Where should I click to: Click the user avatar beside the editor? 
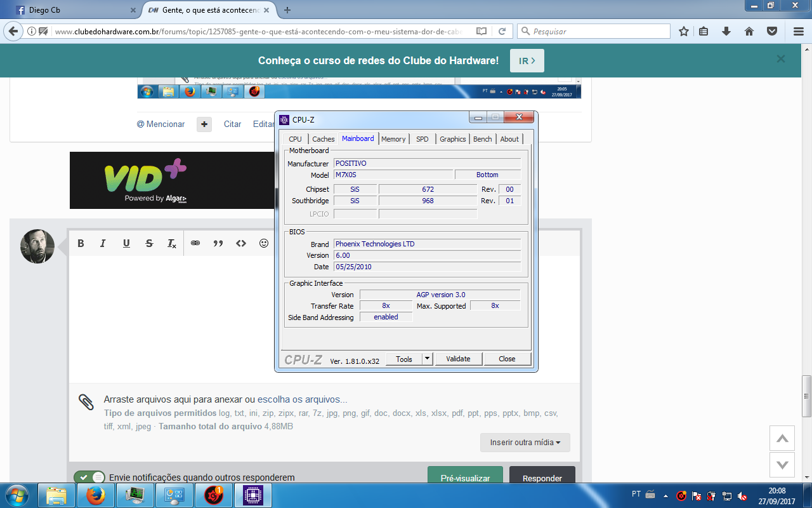click(x=37, y=246)
